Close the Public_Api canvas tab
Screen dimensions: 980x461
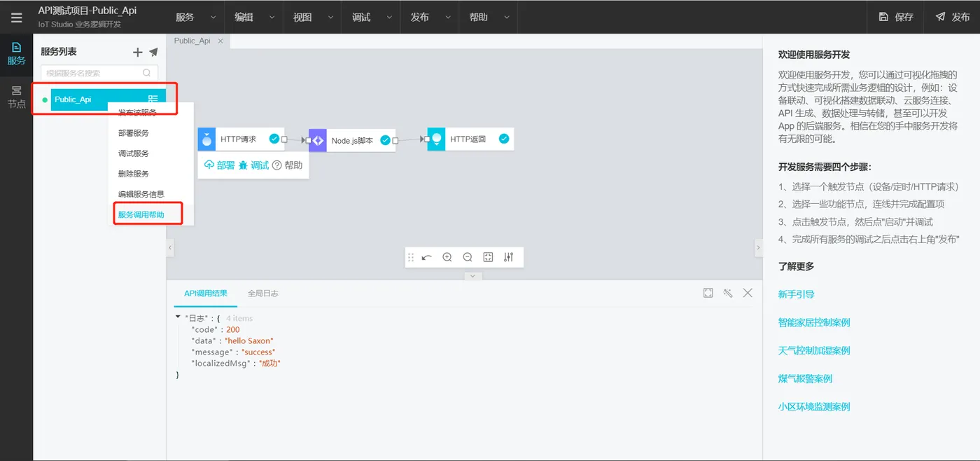pos(220,41)
